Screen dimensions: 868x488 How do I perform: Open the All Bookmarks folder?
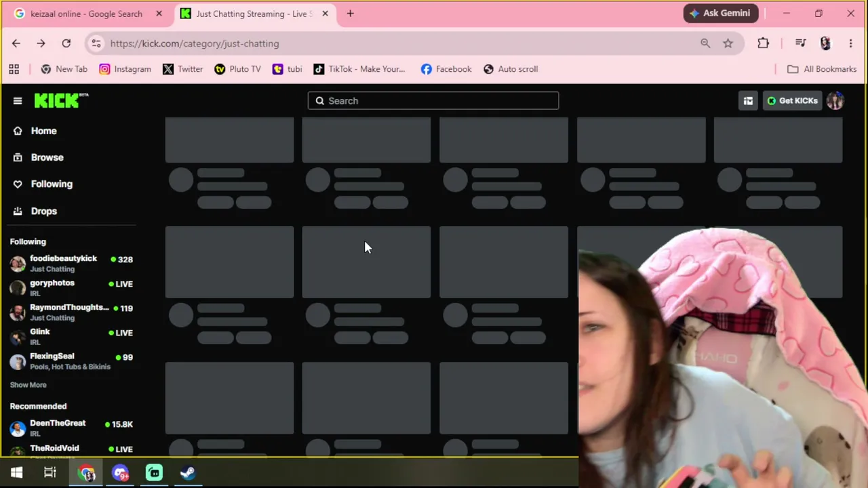pyautogui.click(x=822, y=69)
